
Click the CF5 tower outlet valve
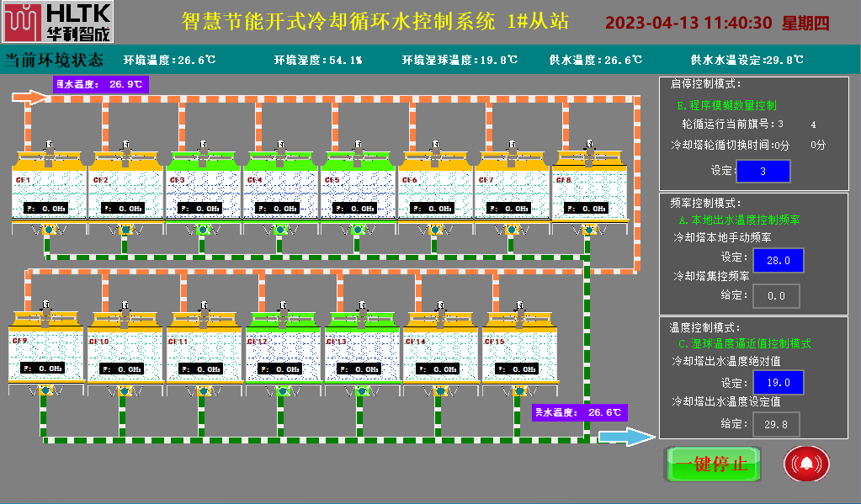(358, 229)
